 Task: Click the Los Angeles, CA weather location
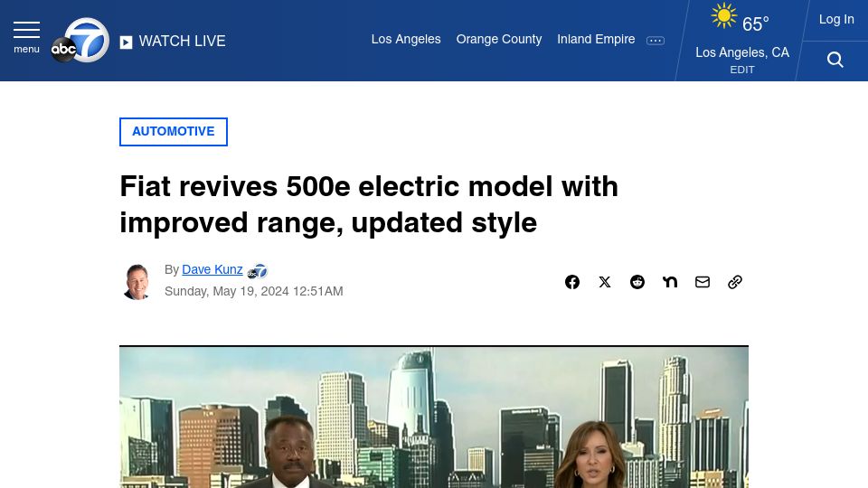point(742,52)
